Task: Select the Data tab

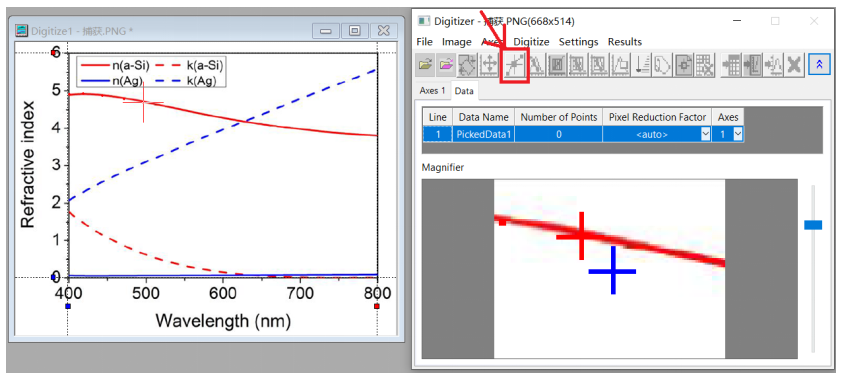Action: pos(464,91)
